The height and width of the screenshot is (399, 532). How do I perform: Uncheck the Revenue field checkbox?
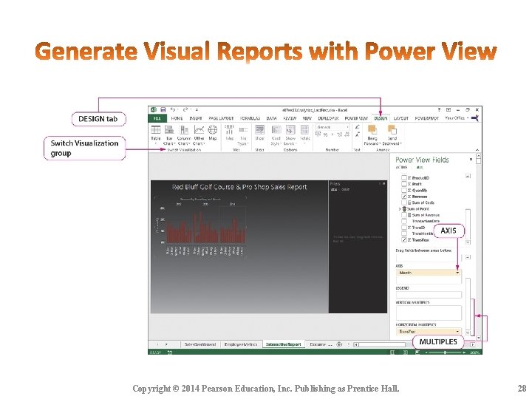click(403, 197)
